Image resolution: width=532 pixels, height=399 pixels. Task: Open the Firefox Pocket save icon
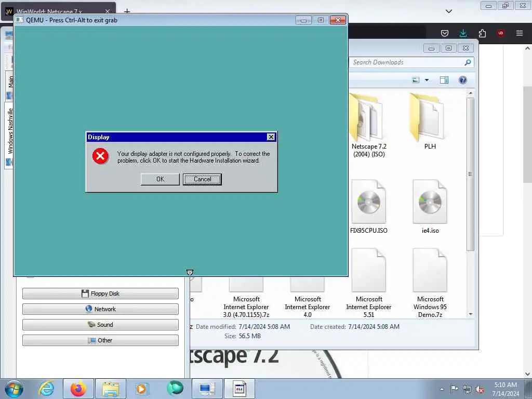point(445,33)
